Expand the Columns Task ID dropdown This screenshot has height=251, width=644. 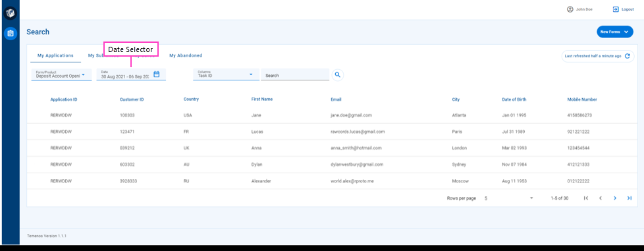pyautogui.click(x=227, y=74)
